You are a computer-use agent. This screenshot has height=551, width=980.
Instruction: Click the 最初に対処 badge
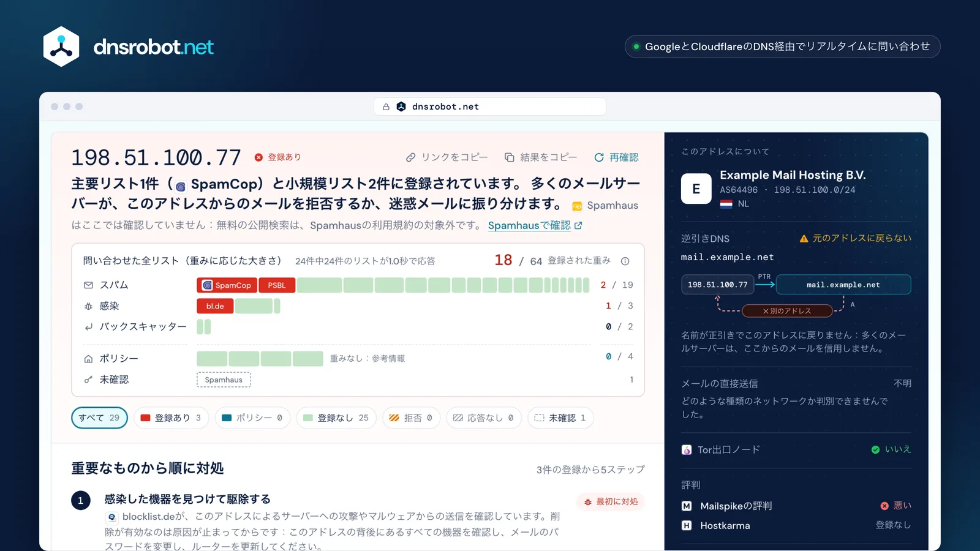(x=610, y=501)
